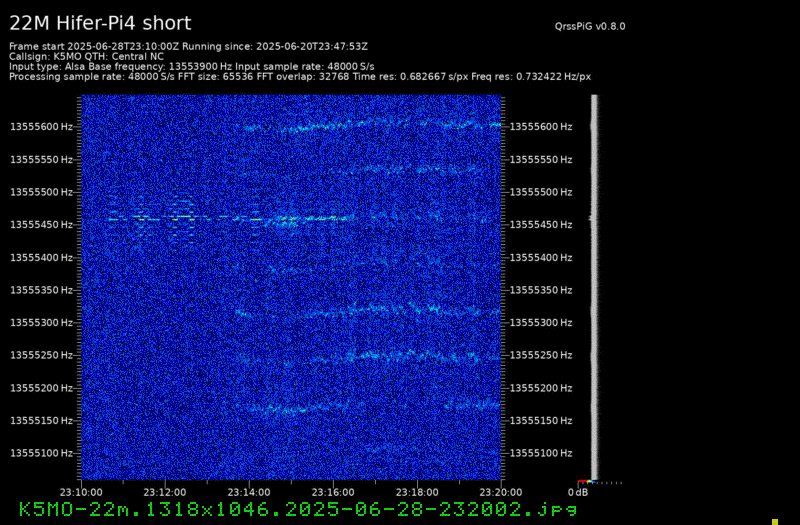
Task: Click the "0 dB" scale label
Action: click(x=578, y=493)
